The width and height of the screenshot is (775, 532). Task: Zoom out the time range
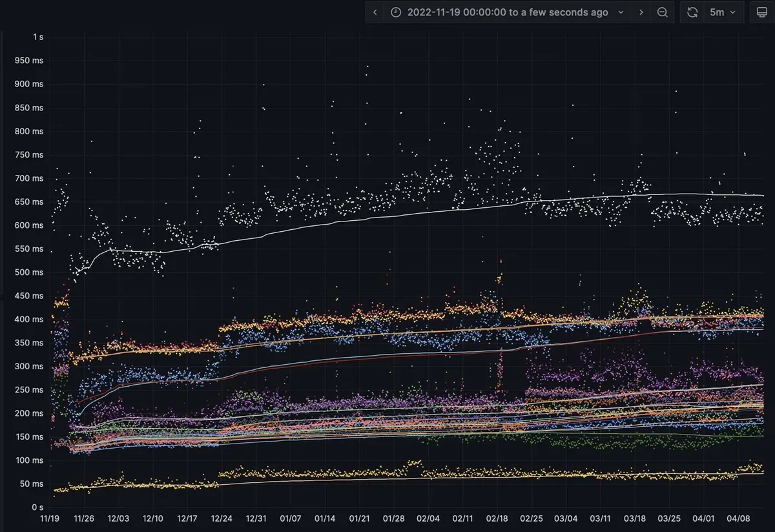point(662,12)
